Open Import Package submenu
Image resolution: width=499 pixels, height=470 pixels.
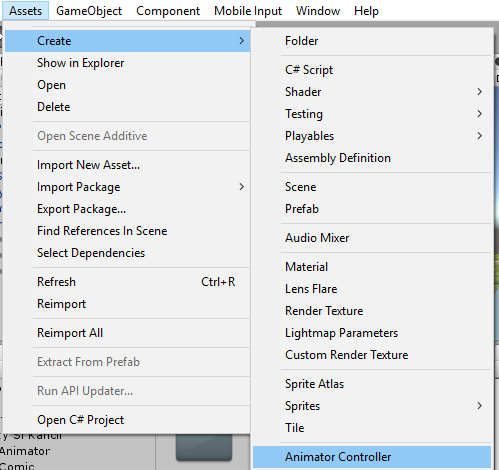point(127,187)
